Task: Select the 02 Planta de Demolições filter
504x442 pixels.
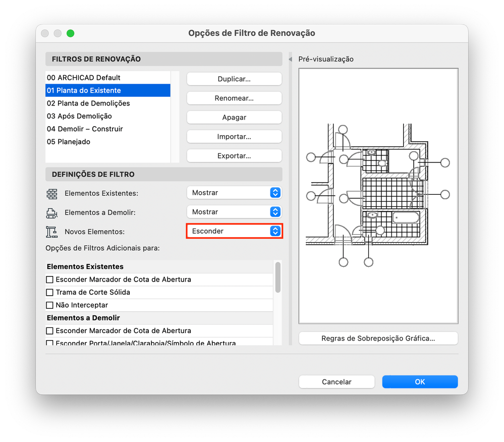Action: [107, 103]
